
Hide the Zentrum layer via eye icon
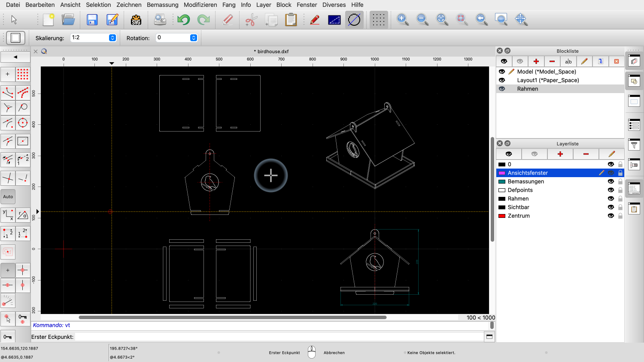[x=611, y=216]
